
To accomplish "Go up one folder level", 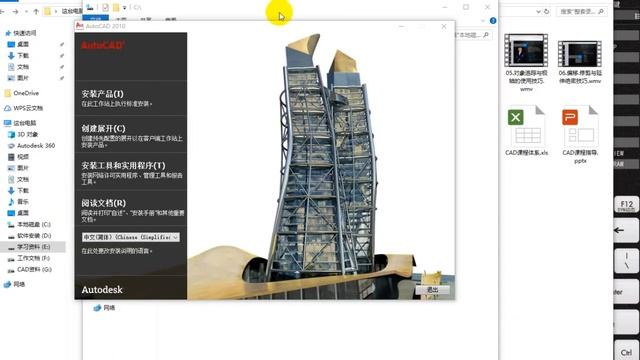I will (36, 11).
